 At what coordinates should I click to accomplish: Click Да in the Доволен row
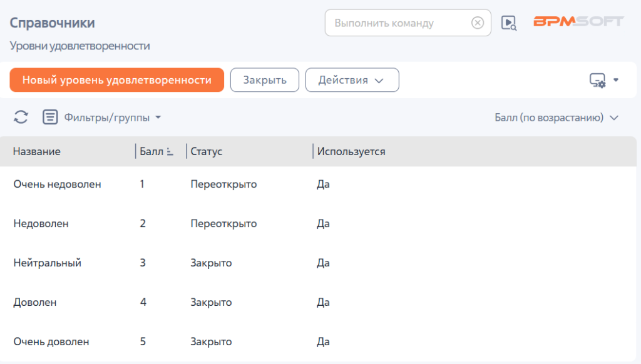323,302
